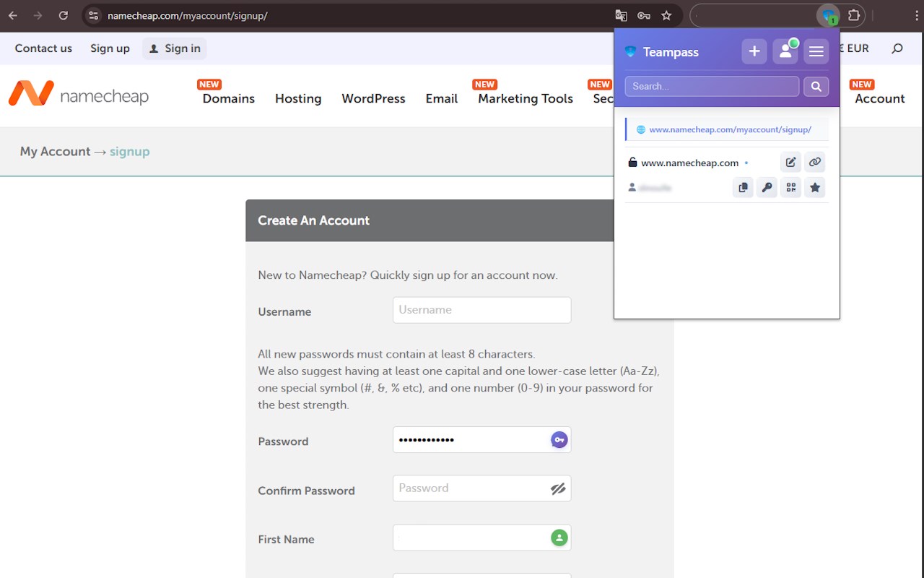Click the Confirm Password input field
The height and width of the screenshot is (578, 924).
pyautogui.click(x=481, y=488)
